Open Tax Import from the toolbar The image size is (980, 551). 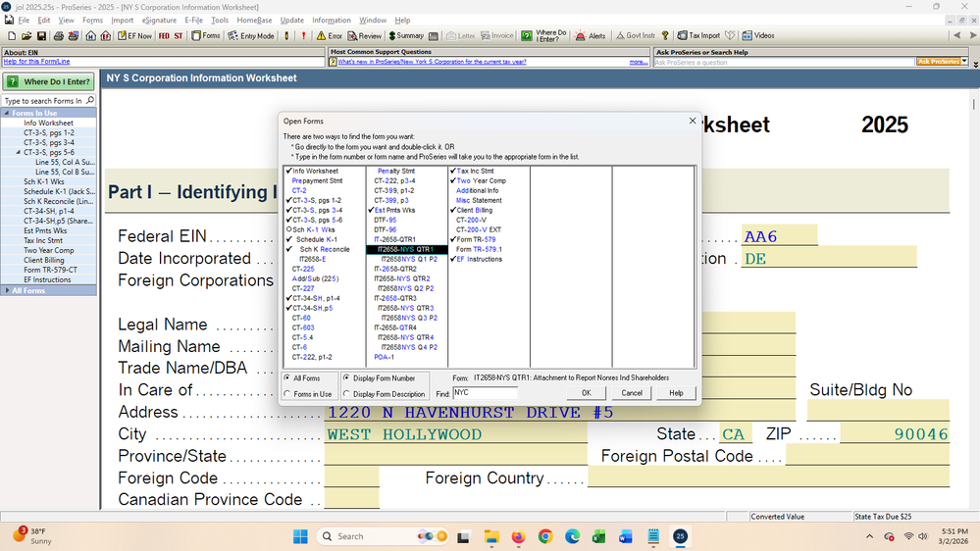coord(698,36)
